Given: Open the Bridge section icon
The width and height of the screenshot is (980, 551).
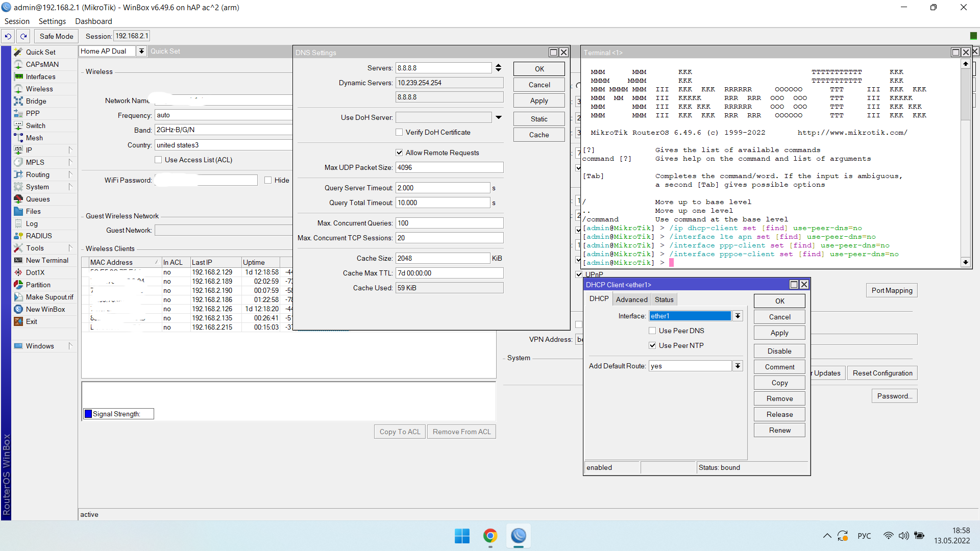Looking at the screenshot, I should (18, 101).
